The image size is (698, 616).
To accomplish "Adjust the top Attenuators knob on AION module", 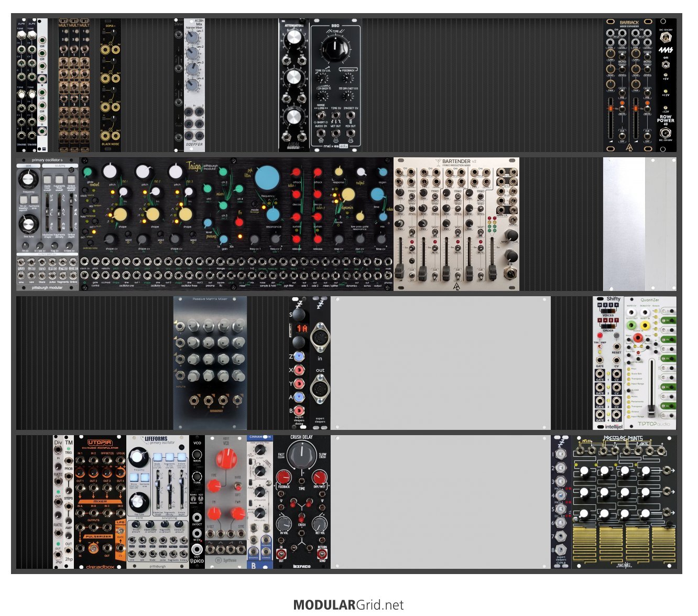I will point(294,38).
